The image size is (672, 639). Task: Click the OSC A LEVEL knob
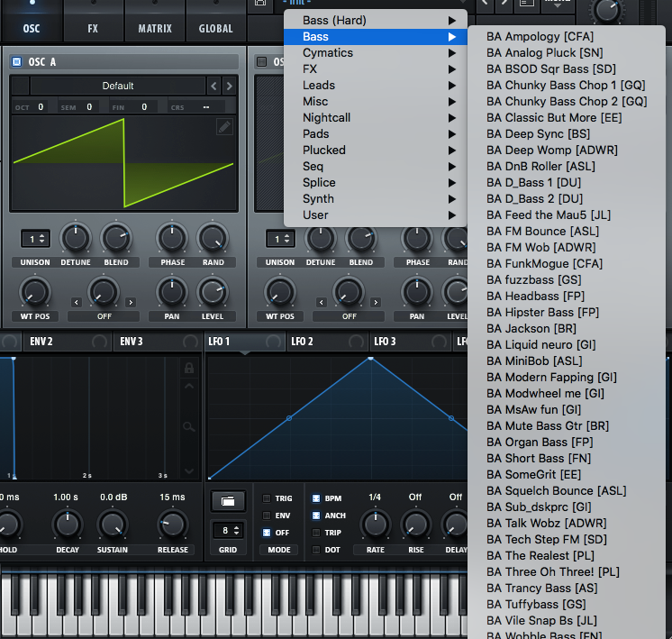click(x=213, y=292)
